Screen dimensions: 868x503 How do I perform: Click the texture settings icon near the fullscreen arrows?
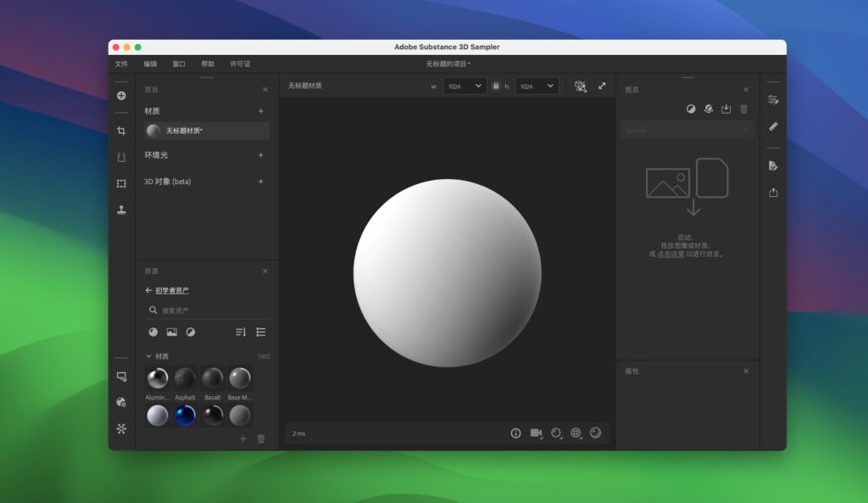point(581,86)
